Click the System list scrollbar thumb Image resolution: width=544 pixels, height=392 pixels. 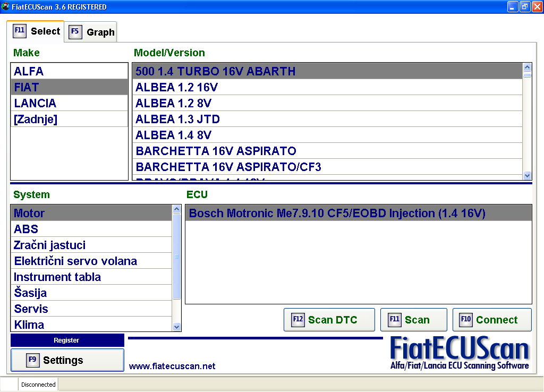coord(176,257)
